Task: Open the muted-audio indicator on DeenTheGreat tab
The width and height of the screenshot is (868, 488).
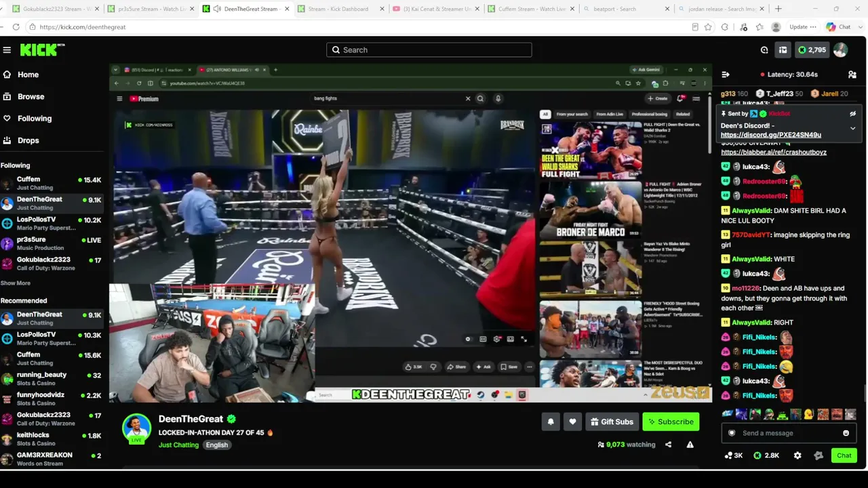Action: 216,9
